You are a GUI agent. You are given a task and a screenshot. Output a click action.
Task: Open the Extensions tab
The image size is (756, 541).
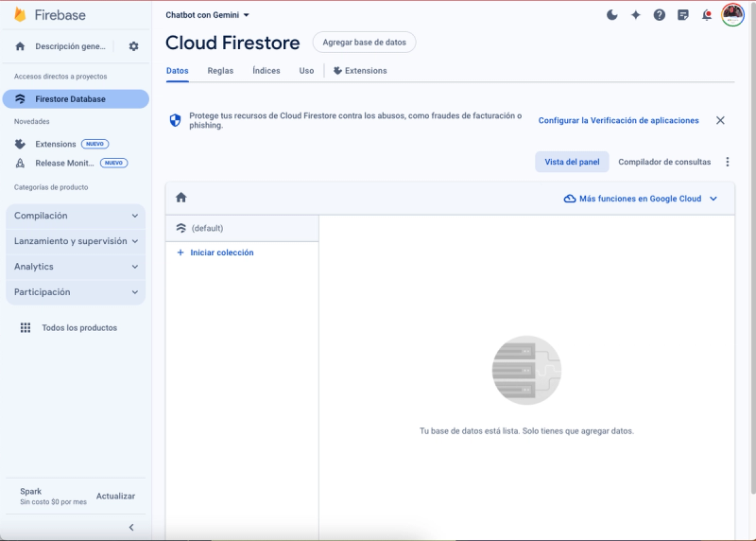(360, 70)
